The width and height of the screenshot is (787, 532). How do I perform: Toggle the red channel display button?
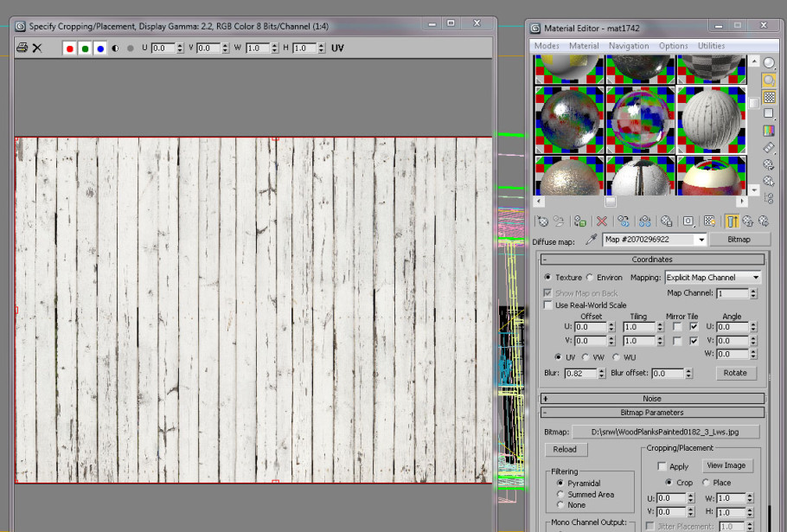(x=70, y=48)
